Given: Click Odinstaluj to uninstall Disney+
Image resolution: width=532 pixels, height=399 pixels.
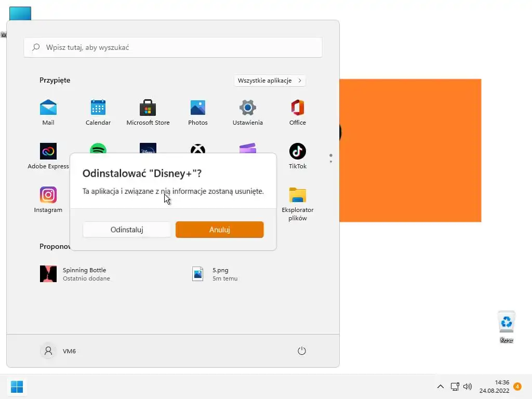Looking at the screenshot, I should click(x=127, y=230).
